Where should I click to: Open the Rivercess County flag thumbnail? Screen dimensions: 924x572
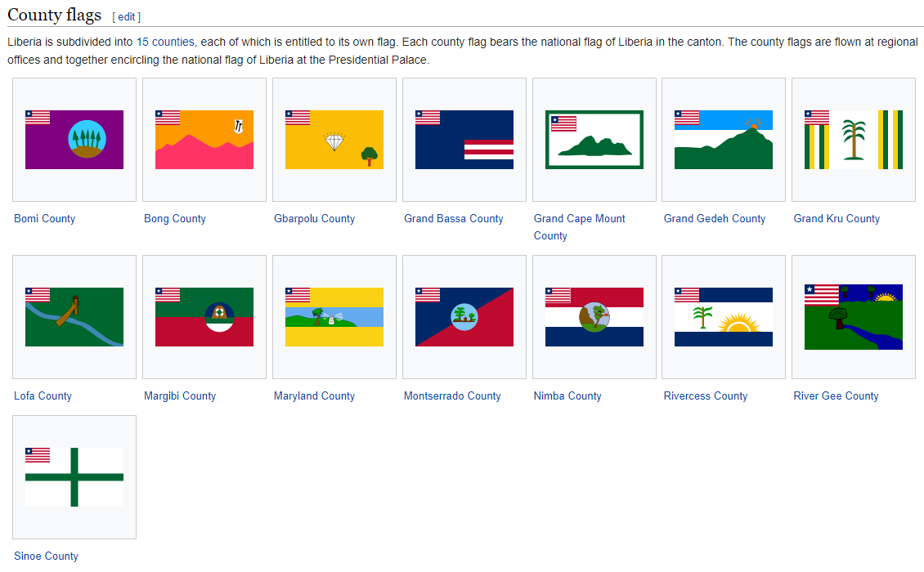point(724,317)
